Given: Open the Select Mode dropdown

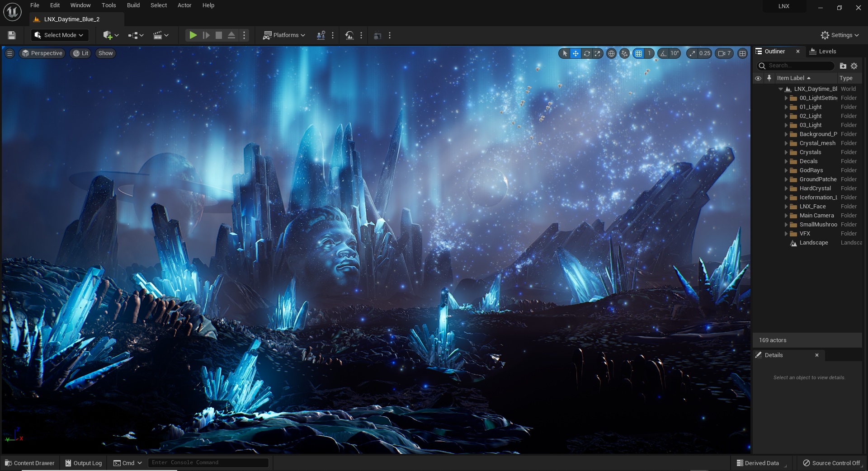Looking at the screenshot, I should (60, 35).
